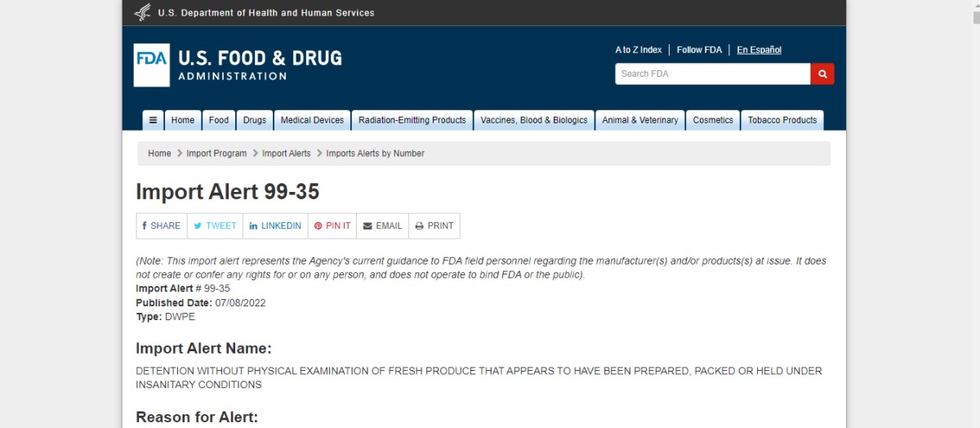
Task: Click the Search FDA input field
Action: tap(712, 74)
